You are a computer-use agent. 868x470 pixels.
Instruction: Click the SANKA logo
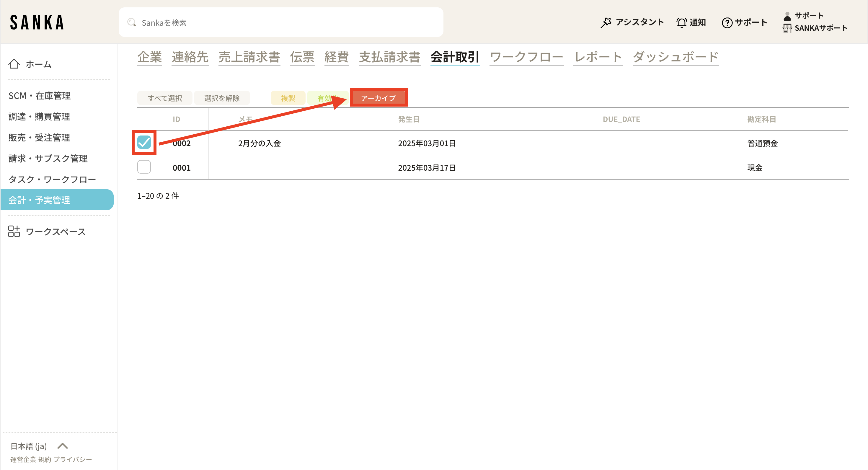pos(37,22)
